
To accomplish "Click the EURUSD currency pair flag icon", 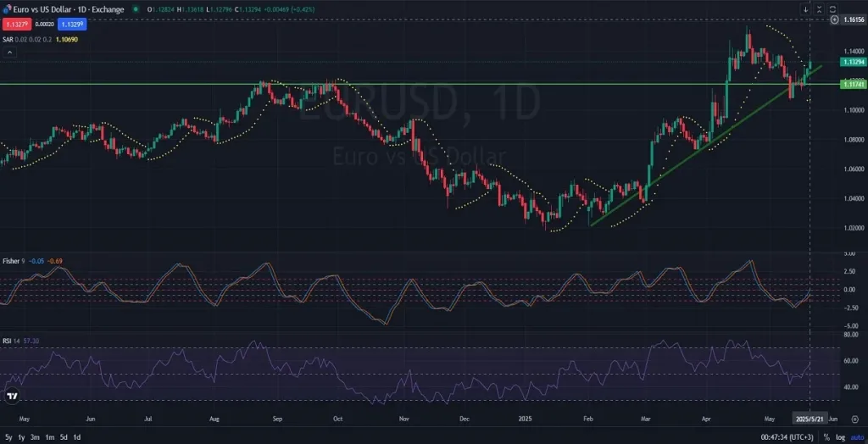I will [x=6, y=9].
